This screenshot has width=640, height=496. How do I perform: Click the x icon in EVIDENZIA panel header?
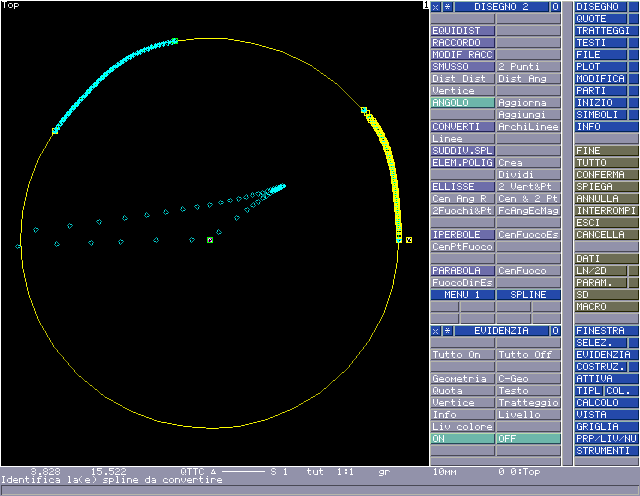pyautogui.click(x=436, y=331)
